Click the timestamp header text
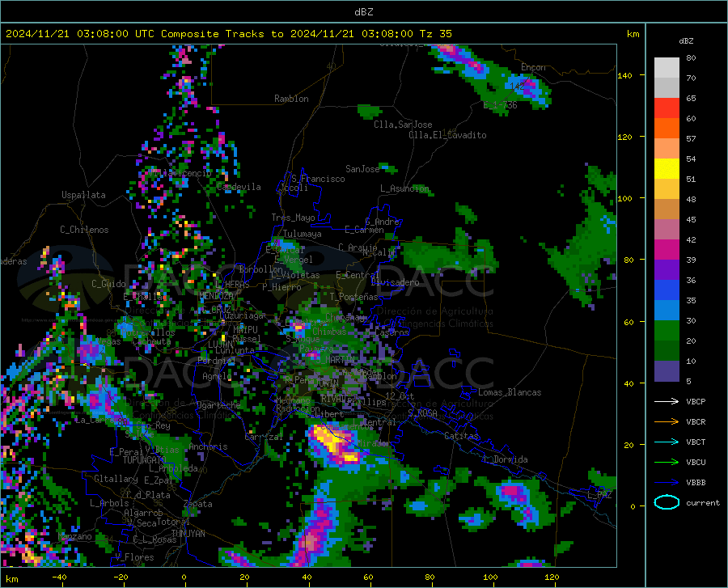This screenshot has height=588, width=728. point(228,33)
